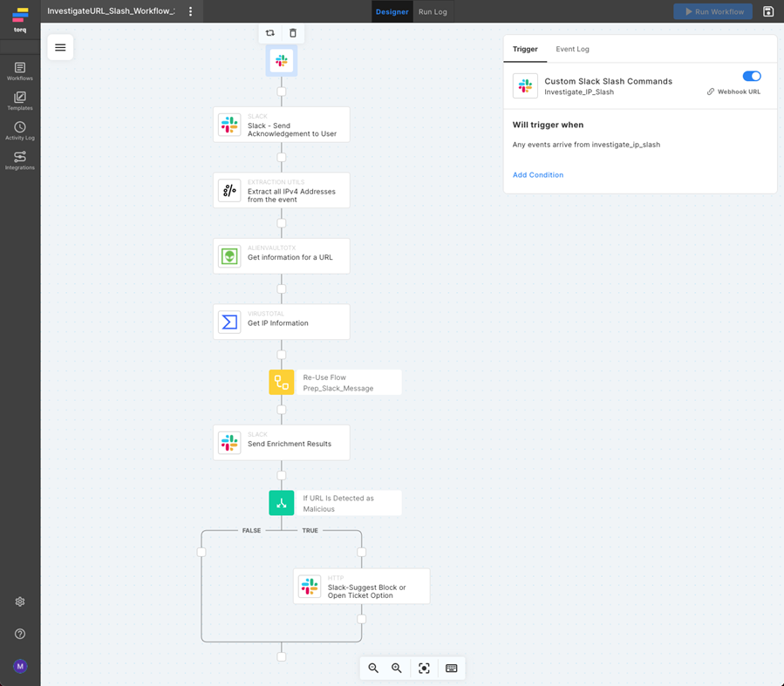Screen dimensions: 784x686
Task: Click FALSE branch add-step connector
Action: pos(201,552)
